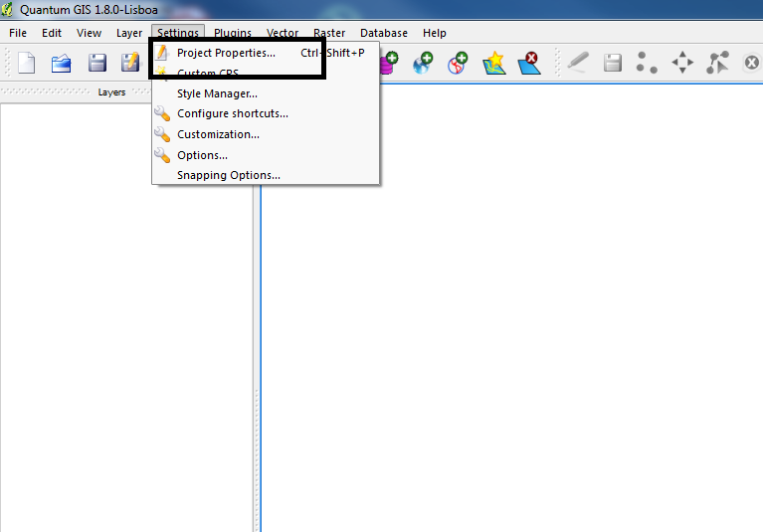
Task: Select Customization from the Settings menu
Action: (218, 134)
